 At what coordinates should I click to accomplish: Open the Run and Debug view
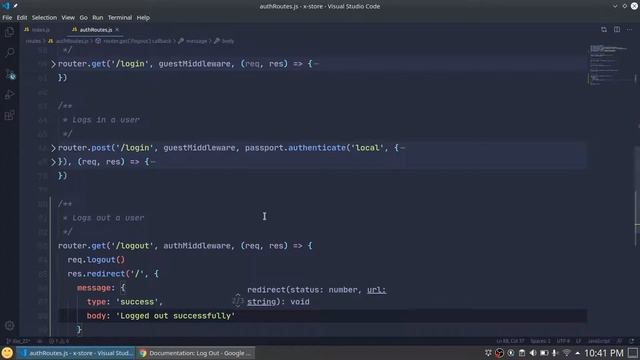(x=9, y=95)
